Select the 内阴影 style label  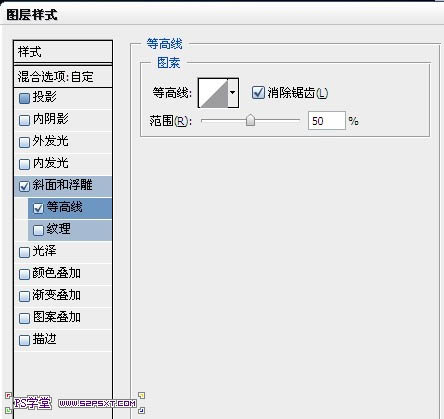click(x=51, y=119)
